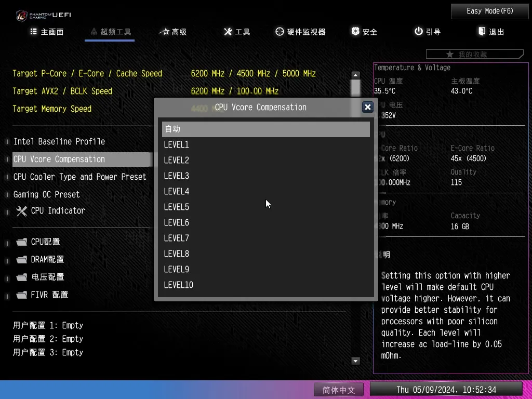
Task: Switch to the 超频工具 tab
Action: click(x=110, y=32)
